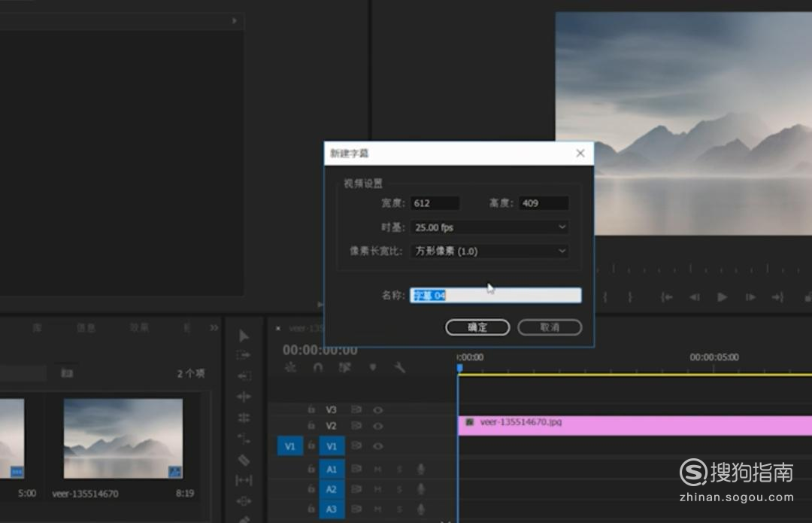Toggle sync lock on track V3
This screenshot has width=812, height=523.
point(356,409)
